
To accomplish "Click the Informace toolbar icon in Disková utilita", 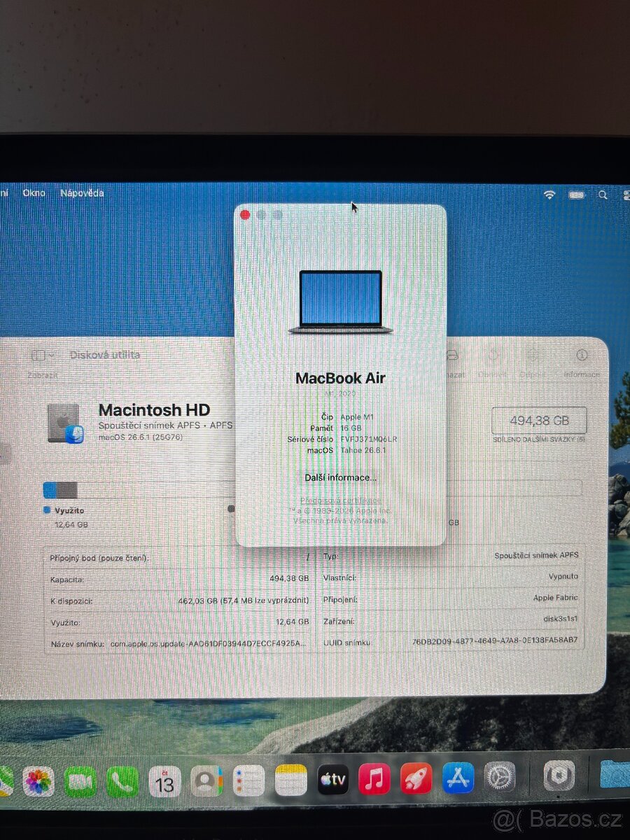I will point(582,356).
